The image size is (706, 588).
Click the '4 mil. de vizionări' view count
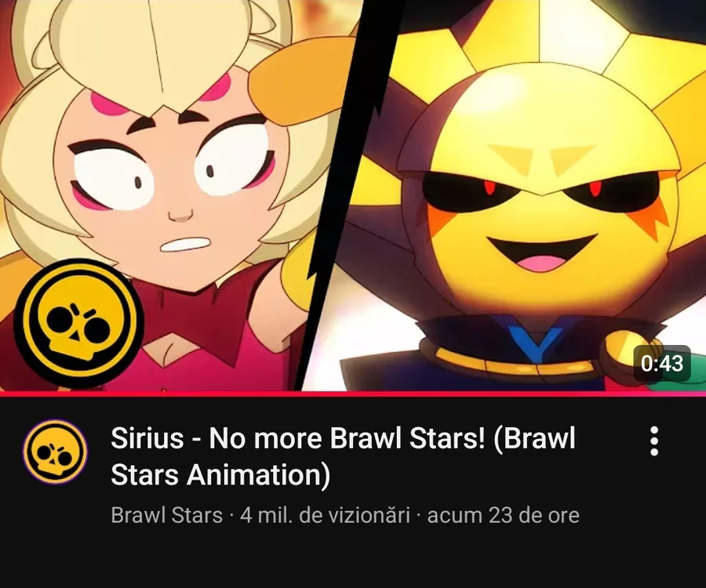click(325, 516)
